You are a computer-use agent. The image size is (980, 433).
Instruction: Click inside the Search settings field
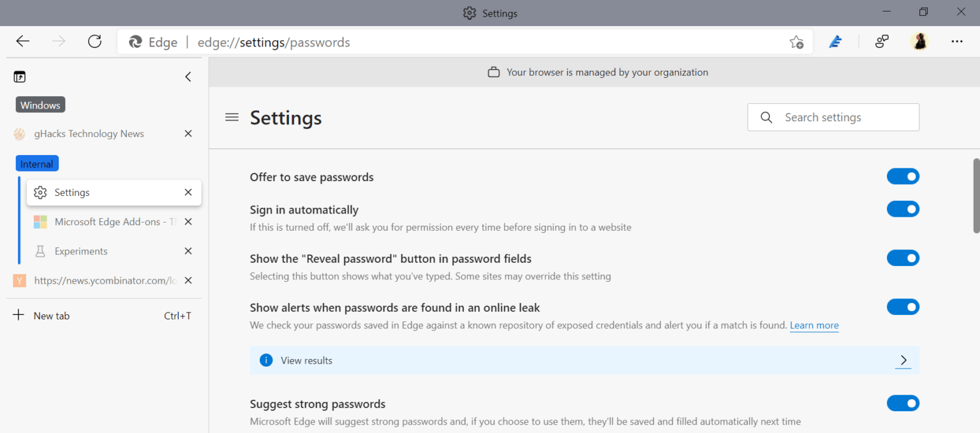click(x=833, y=117)
